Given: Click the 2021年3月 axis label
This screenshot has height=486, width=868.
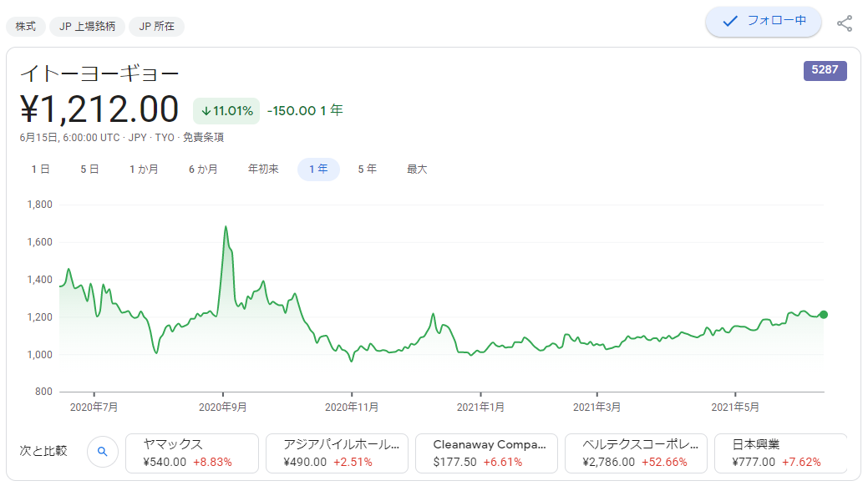Looking at the screenshot, I should [x=596, y=408].
